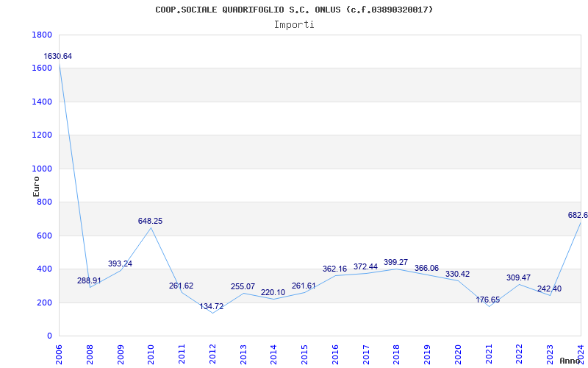This screenshot has width=588, height=368.
Task: Click the 2019 x-axis year label
Action: pyautogui.click(x=428, y=355)
